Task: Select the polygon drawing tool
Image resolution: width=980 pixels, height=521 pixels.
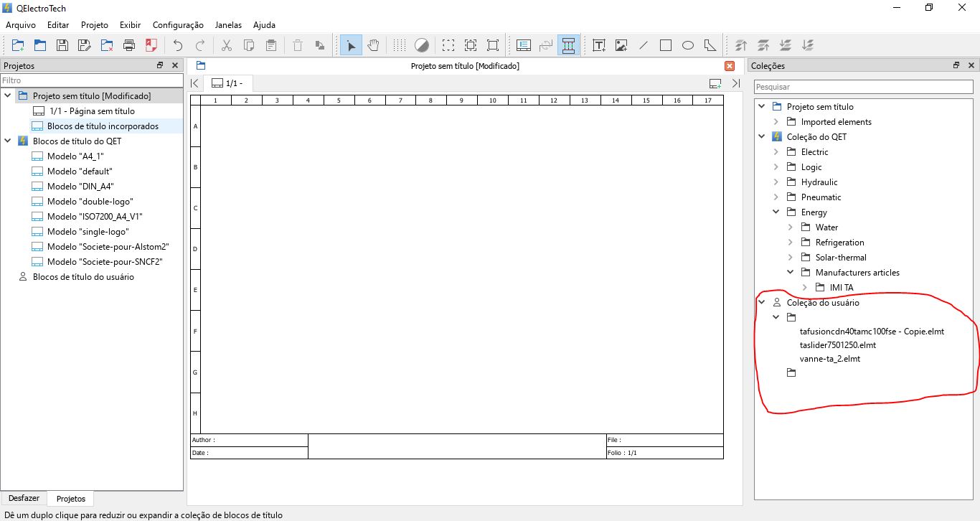Action: click(710, 46)
